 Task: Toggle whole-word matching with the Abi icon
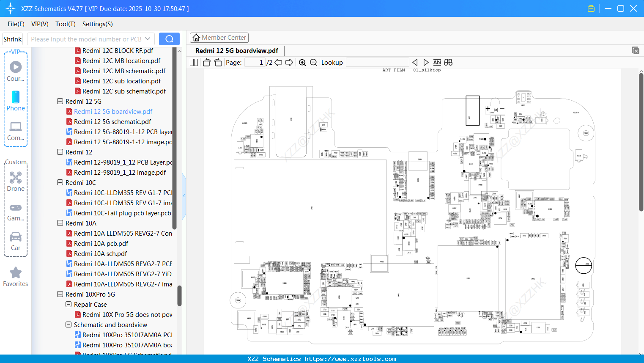tap(437, 62)
